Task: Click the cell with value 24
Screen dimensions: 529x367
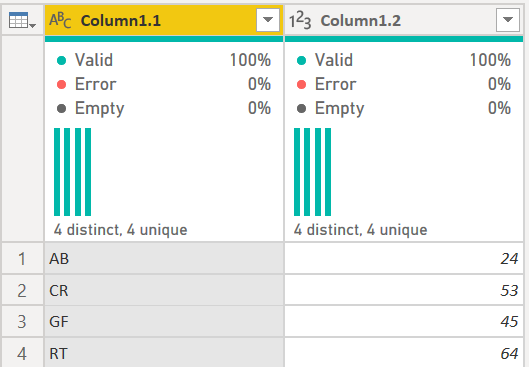Action: click(x=404, y=259)
